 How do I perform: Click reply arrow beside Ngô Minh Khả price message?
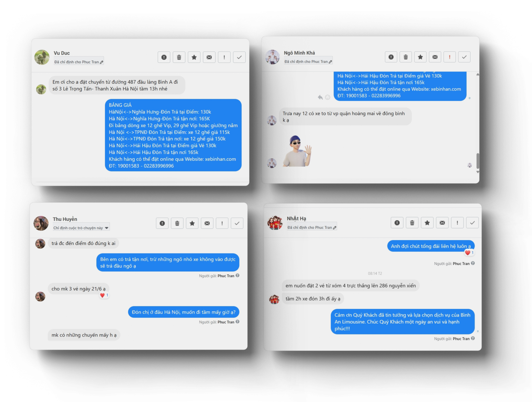[320, 97]
